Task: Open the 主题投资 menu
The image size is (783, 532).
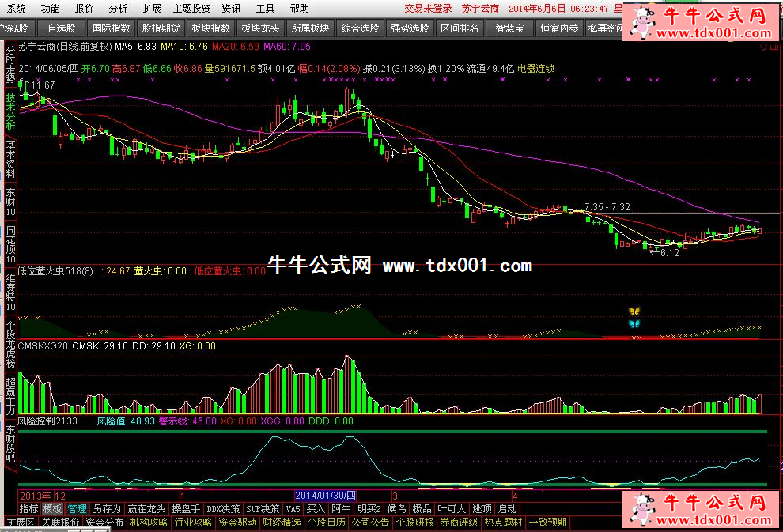Action: pyautogui.click(x=191, y=8)
